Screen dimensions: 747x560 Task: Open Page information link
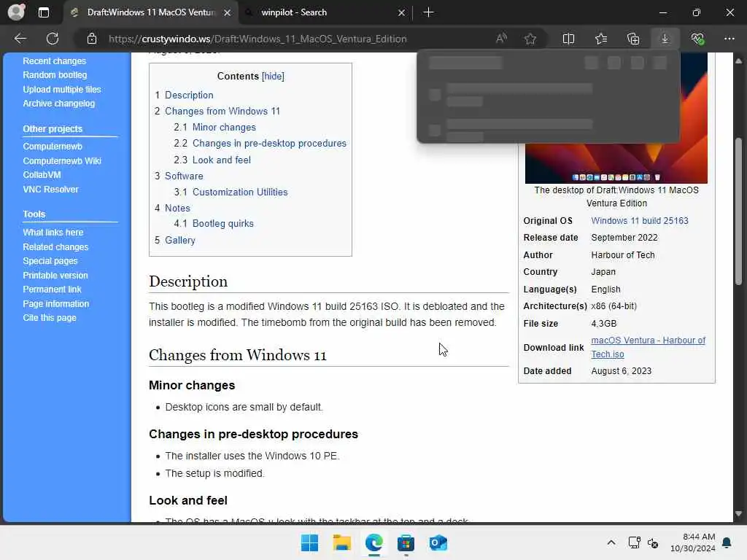(55, 304)
